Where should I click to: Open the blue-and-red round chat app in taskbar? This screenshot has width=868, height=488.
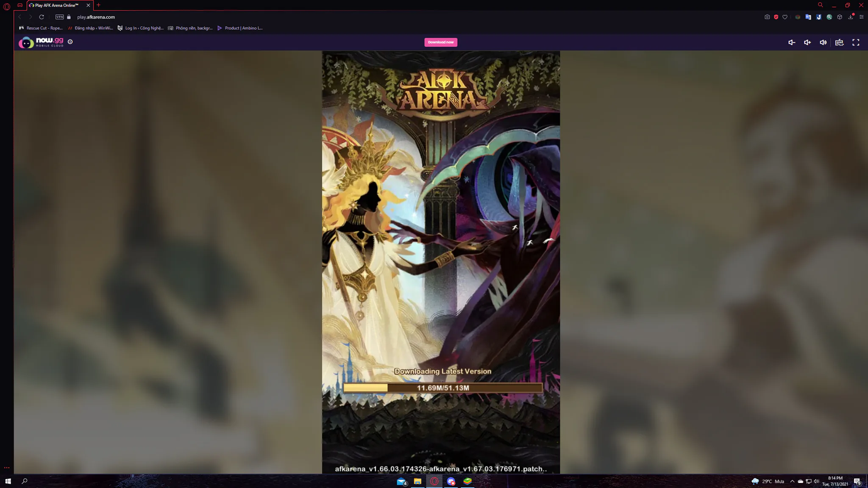[451, 481]
